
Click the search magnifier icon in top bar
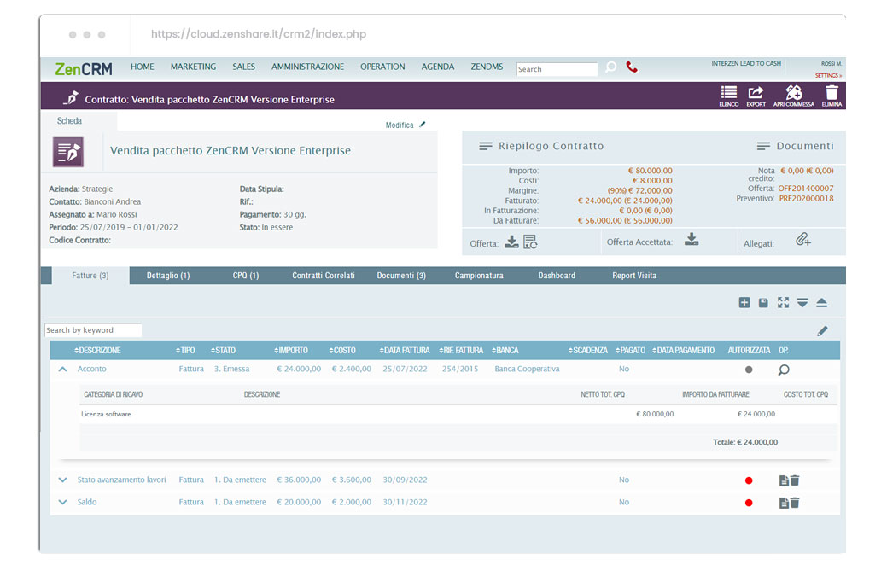[611, 67]
